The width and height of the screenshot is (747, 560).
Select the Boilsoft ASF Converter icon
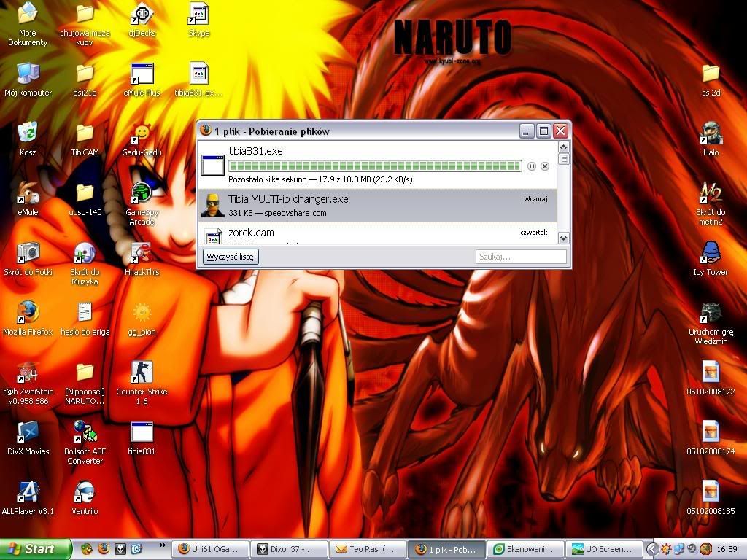(x=85, y=443)
